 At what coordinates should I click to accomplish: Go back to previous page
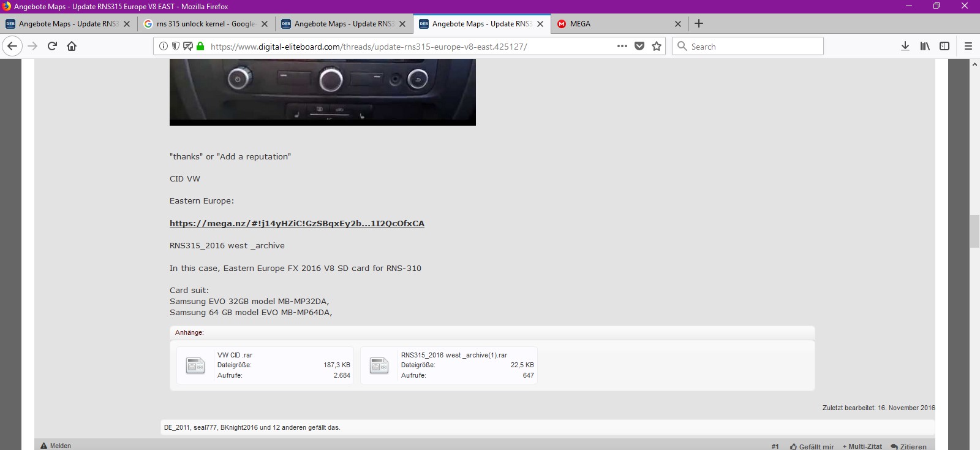pyautogui.click(x=12, y=46)
